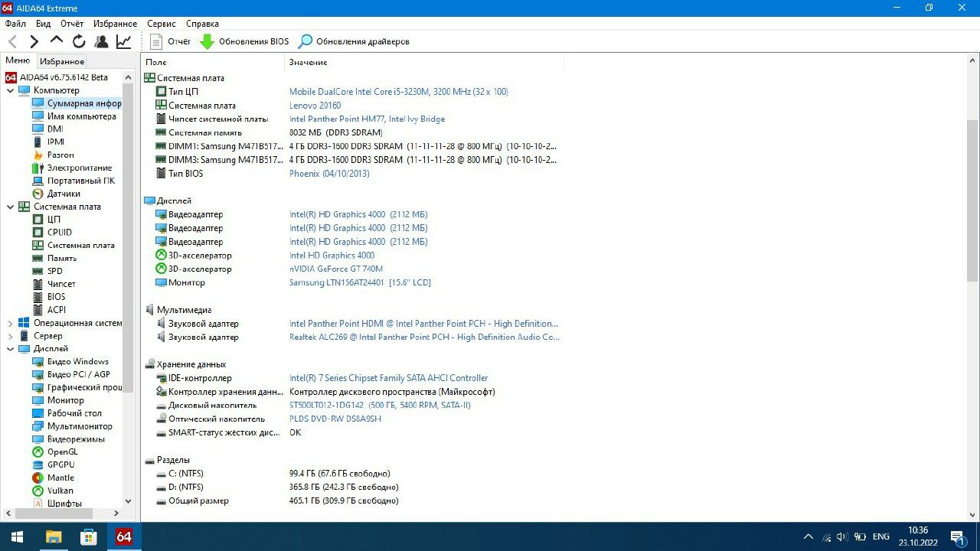Open the ST500LT012-1DG142 disk drive link
This screenshot has width=980, height=551.
380,406
